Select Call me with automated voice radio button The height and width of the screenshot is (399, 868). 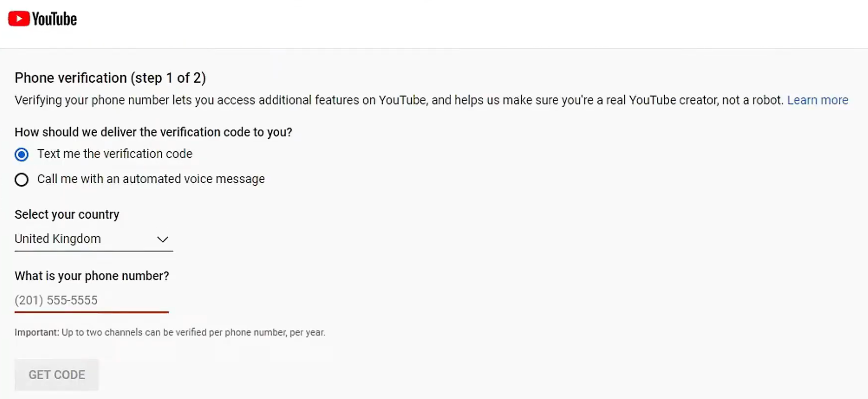tap(22, 180)
